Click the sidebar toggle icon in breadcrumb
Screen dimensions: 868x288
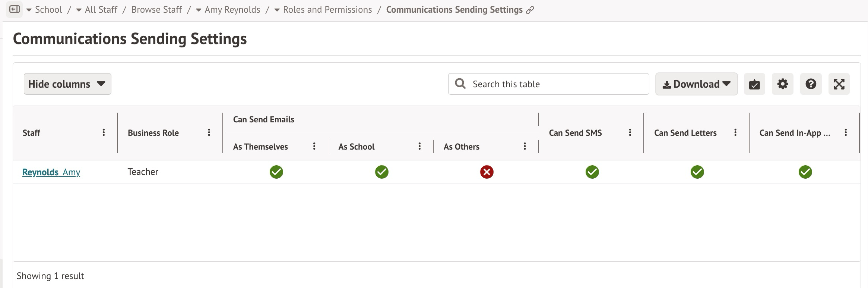click(15, 9)
